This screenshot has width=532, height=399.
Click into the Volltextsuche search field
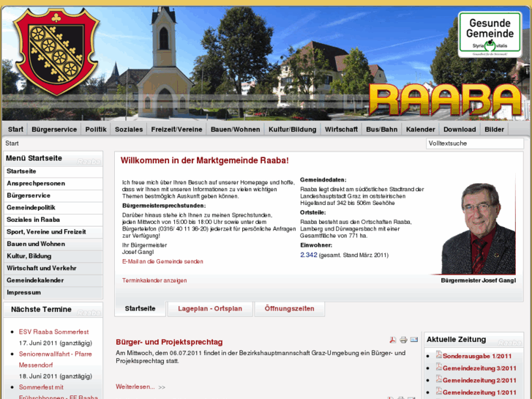pos(475,143)
